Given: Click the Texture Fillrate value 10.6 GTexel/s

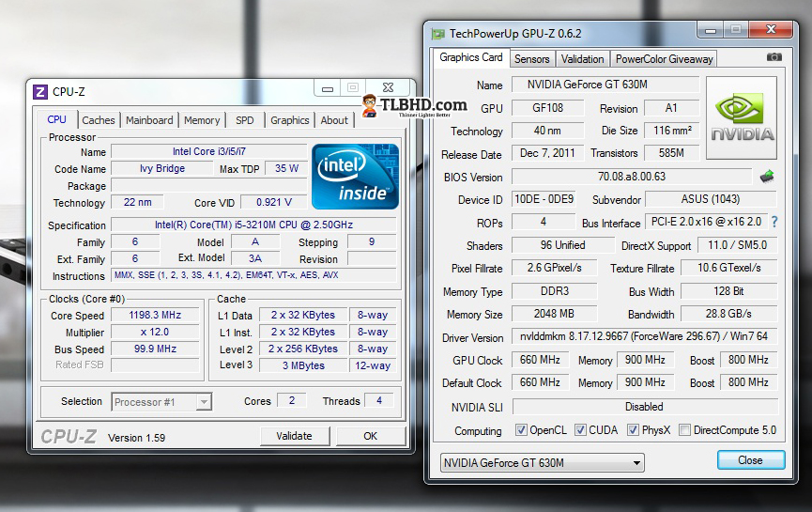Looking at the screenshot, I should click(728, 268).
